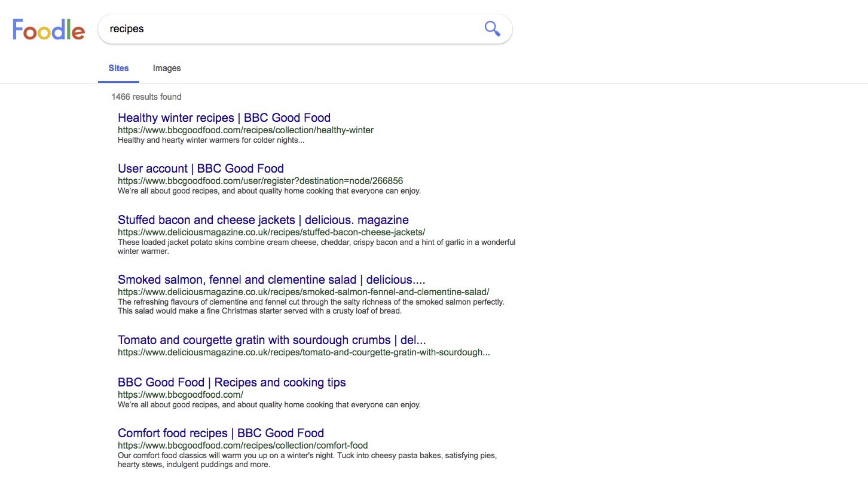
Task: Click the bare bbcgoodfood.com homepage URL
Action: coord(181,395)
